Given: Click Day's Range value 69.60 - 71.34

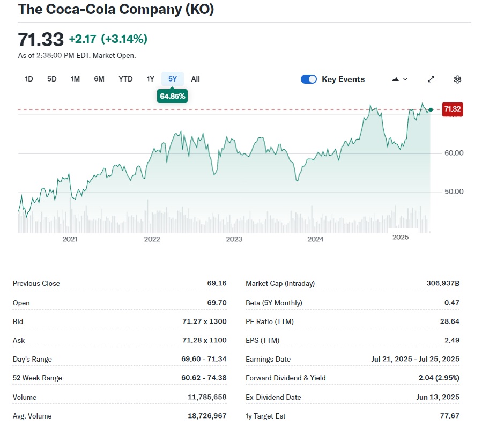Looking at the screenshot, I should 204,359.
